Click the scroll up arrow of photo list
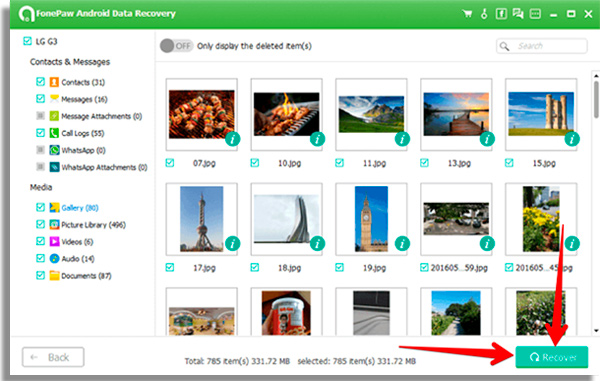 (596, 75)
